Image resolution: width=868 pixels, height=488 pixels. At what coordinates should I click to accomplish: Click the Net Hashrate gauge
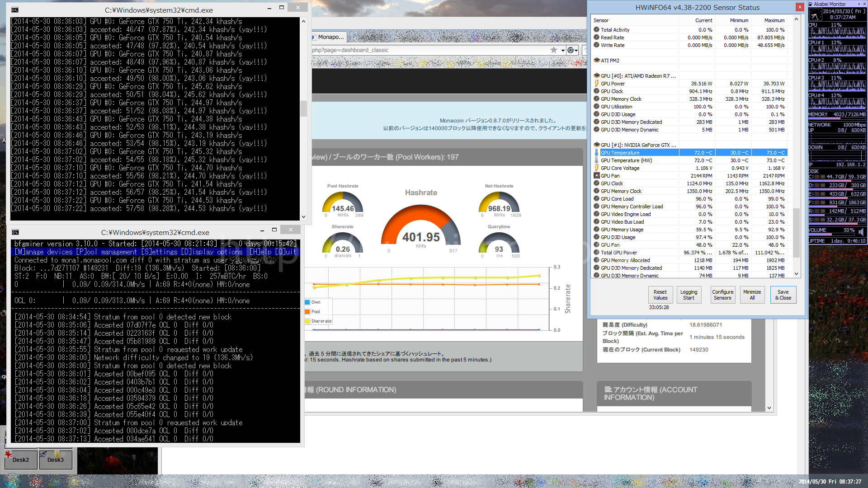(499, 202)
